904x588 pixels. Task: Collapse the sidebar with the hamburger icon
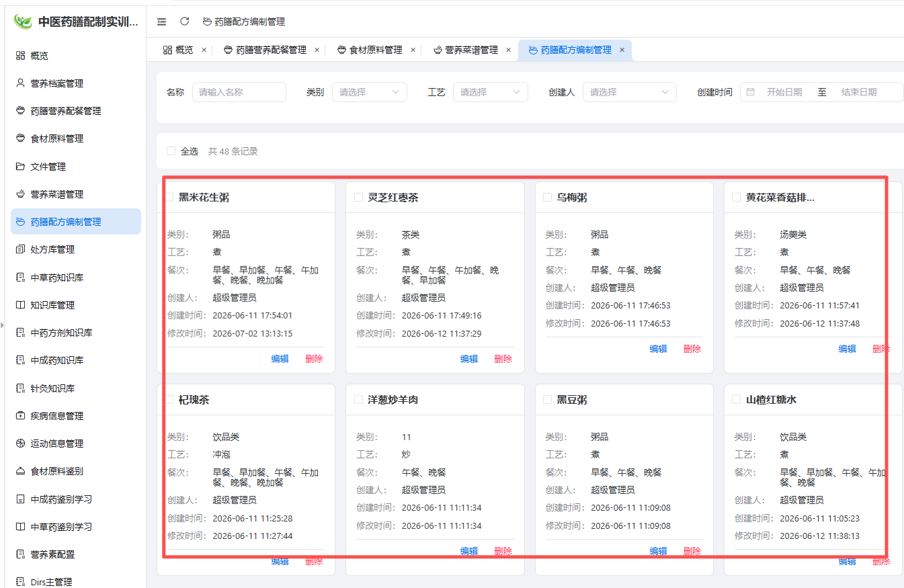(x=161, y=22)
